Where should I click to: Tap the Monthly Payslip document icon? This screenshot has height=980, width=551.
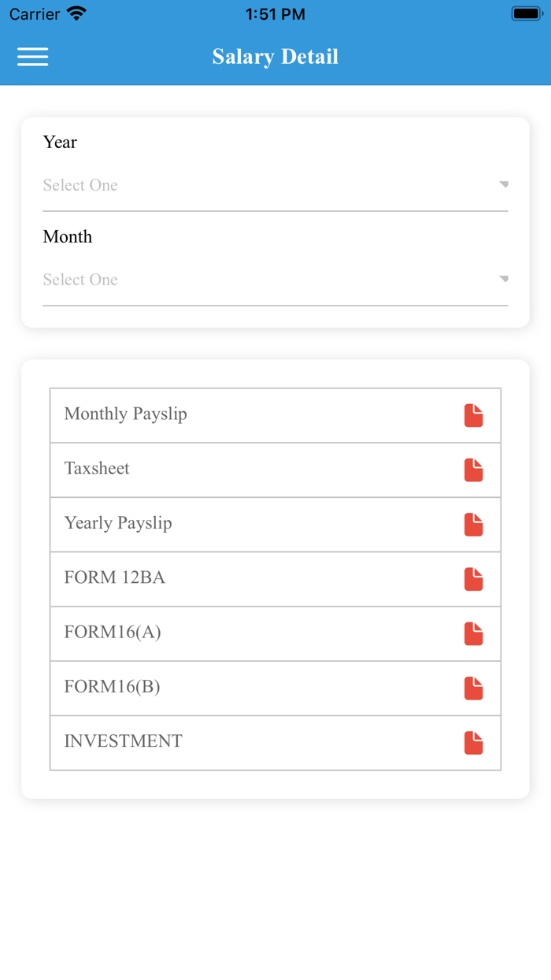pos(473,415)
